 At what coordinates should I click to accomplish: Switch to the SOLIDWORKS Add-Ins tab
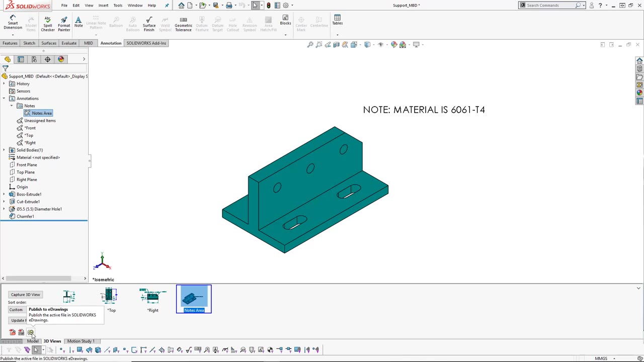[146, 43]
